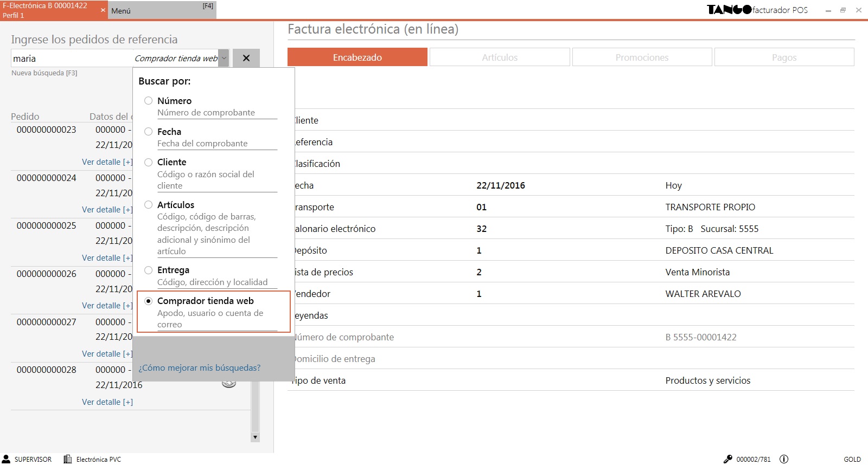The image size is (868, 465).
Task: Click the Electrónica PVC building icon
Action: coord(68,459)
